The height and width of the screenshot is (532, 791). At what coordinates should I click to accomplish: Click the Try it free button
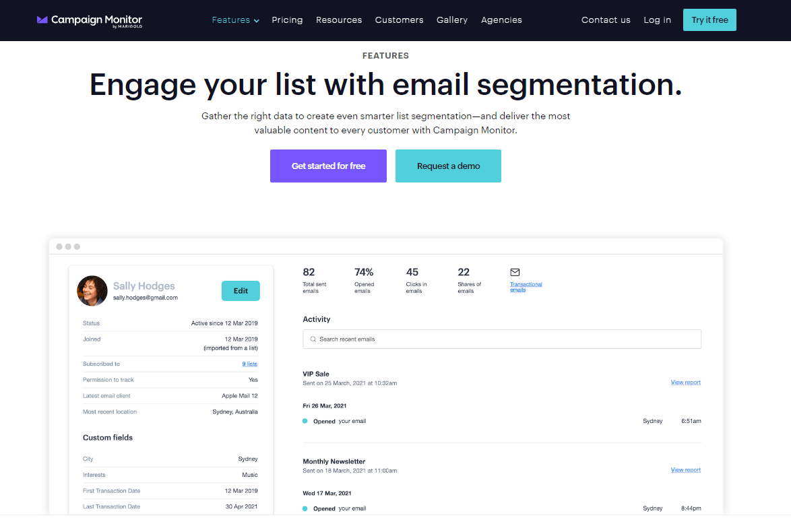pyautogui.click(x=709, y=20)
